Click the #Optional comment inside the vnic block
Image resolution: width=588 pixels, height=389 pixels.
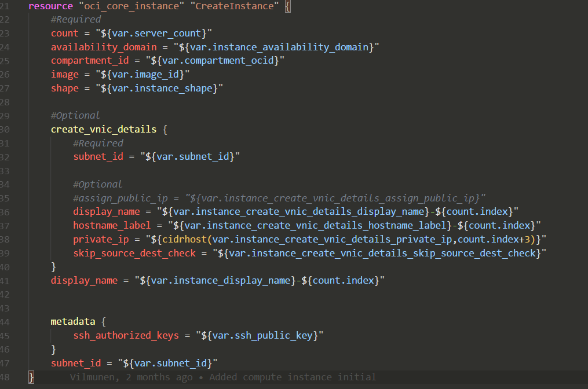coord(97,185)
